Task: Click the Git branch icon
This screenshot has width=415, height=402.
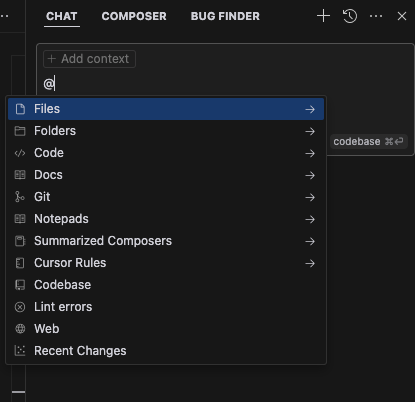Action: pyautogui.click(x=20, y=197)
